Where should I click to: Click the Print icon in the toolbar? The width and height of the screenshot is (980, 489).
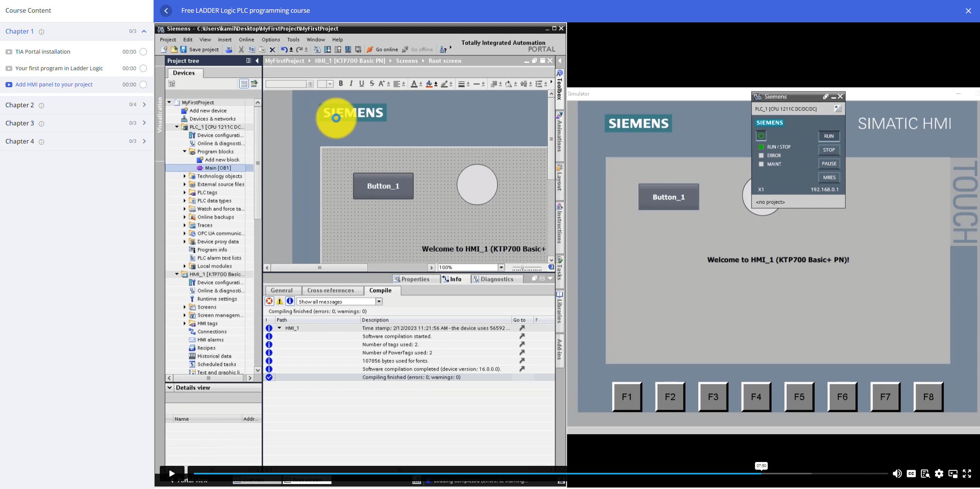click(229, 49)
